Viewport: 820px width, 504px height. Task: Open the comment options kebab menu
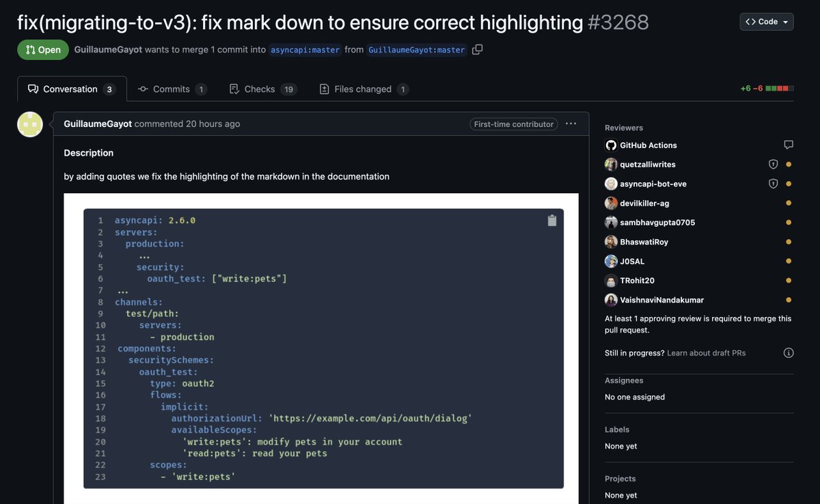[571, 124]
